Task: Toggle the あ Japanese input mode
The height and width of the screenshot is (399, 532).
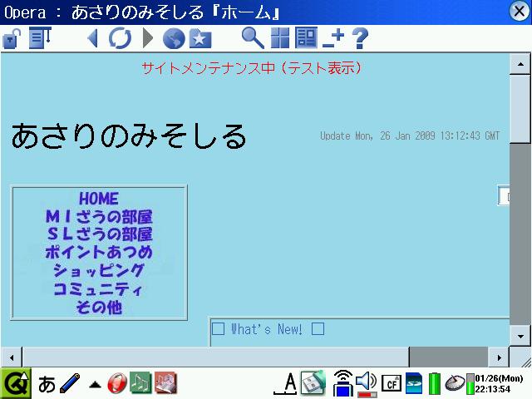Action: pos(47,384)
